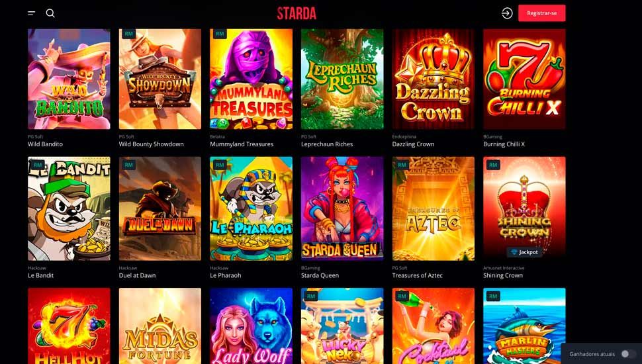Screen dimensions: 642x364
Task: Open the Leprechaun Riches game thumbnail
Action: (x=342, y=79)
